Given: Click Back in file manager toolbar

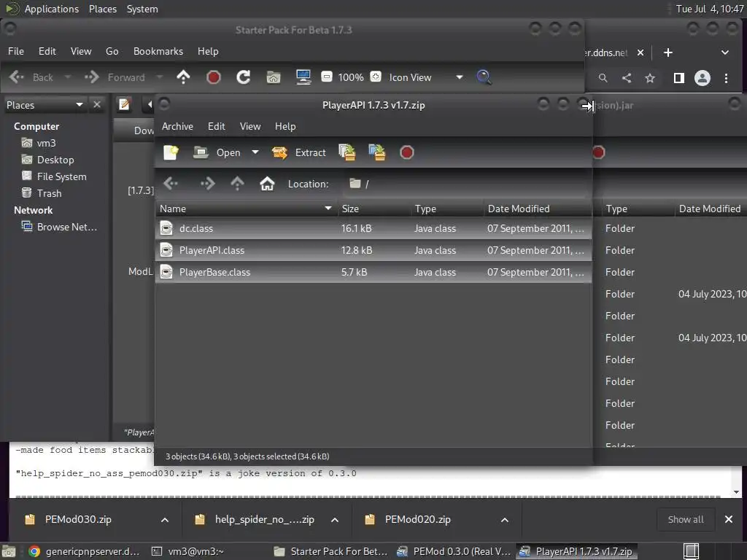Looking at the screenshot, I should pyautogui.click(x=31, y=77).
